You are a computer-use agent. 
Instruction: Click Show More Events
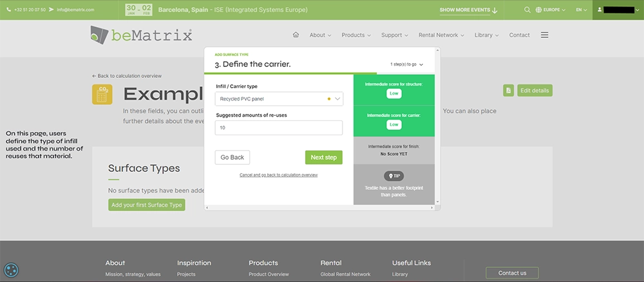[468, 10]
